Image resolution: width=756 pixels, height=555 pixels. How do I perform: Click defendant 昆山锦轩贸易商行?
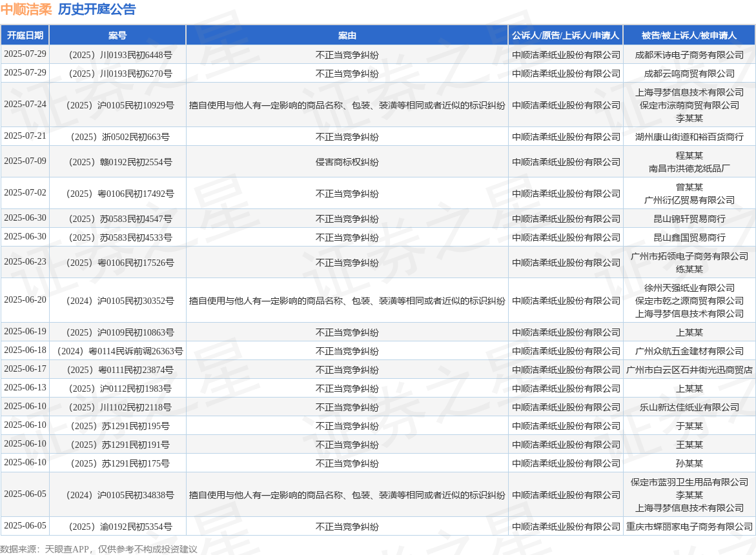click(689, 219)
